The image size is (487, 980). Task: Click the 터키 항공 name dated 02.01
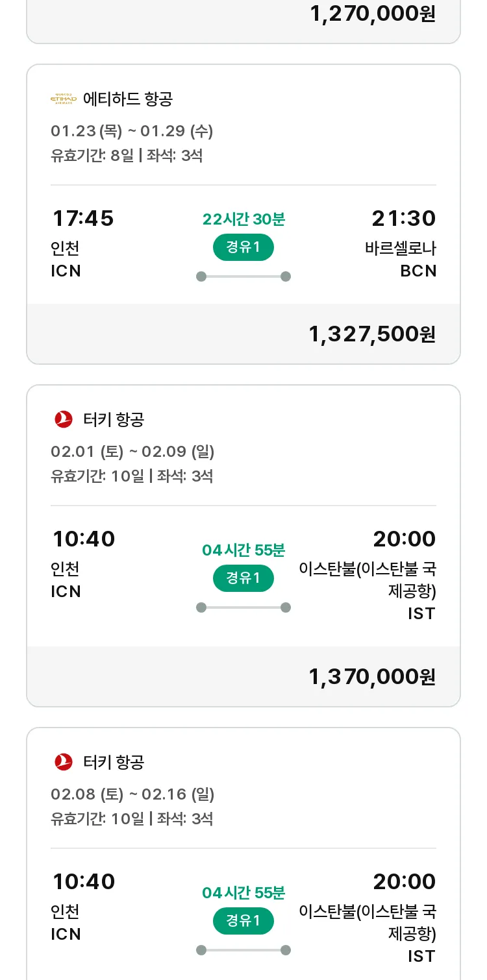(x=114, y=419)
